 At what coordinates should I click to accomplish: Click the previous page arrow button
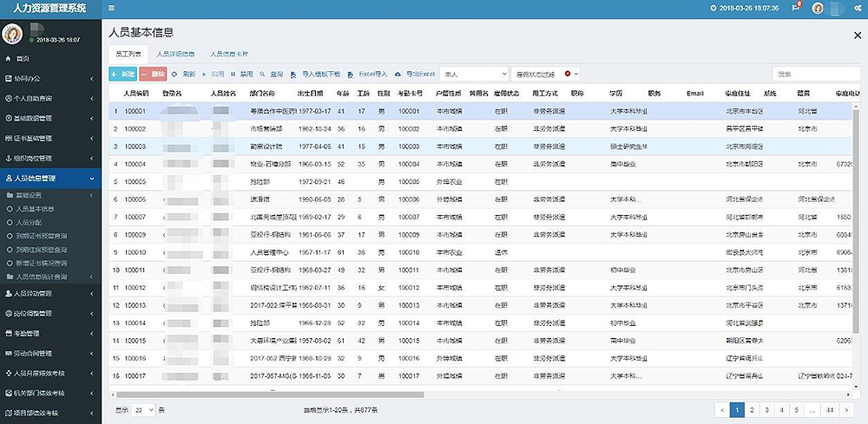(x=722, y=409)
